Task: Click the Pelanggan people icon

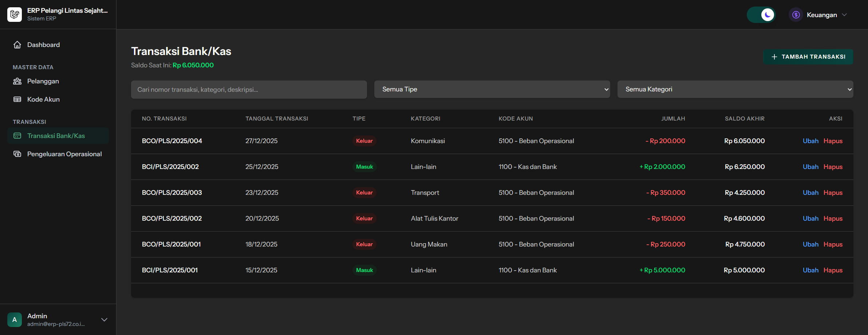Action: point(17,81)
